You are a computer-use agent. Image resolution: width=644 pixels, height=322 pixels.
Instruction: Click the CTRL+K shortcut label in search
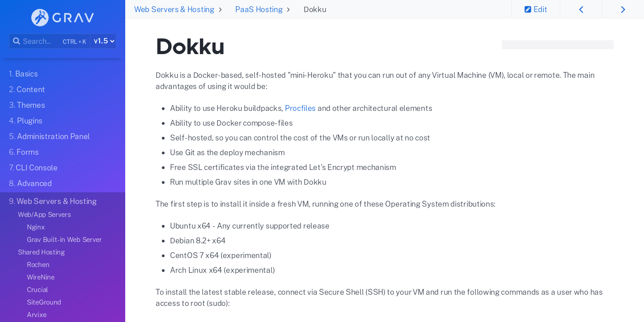pyautogui.click(x=74, y=41)
